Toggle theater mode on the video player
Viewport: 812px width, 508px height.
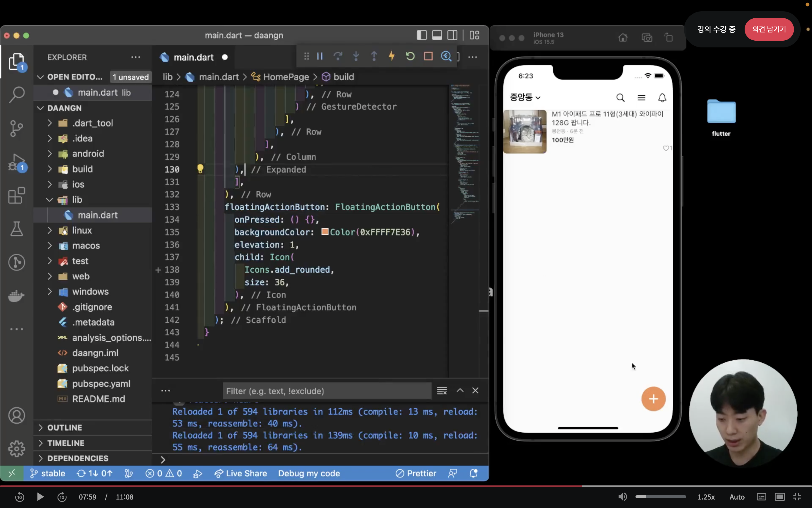(x=780, y=497)
